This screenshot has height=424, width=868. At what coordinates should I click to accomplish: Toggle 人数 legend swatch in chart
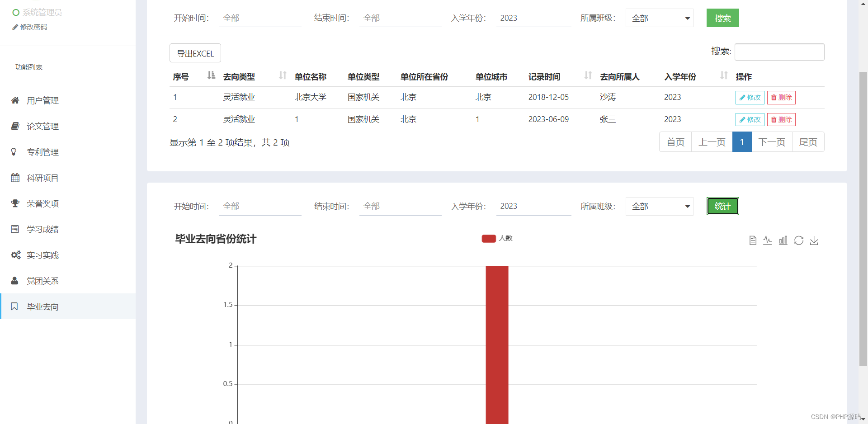pyautogui.click(x=489, y=238)
